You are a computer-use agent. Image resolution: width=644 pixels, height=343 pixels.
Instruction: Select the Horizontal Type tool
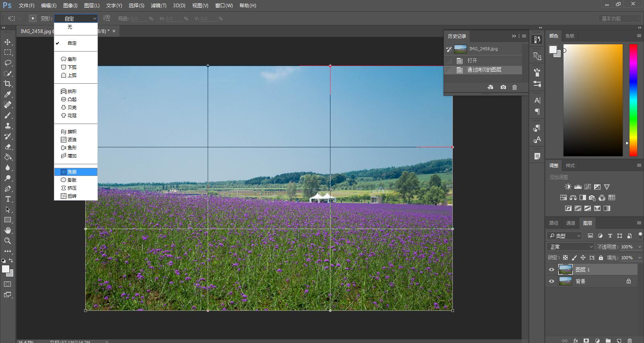click(8, 199)
